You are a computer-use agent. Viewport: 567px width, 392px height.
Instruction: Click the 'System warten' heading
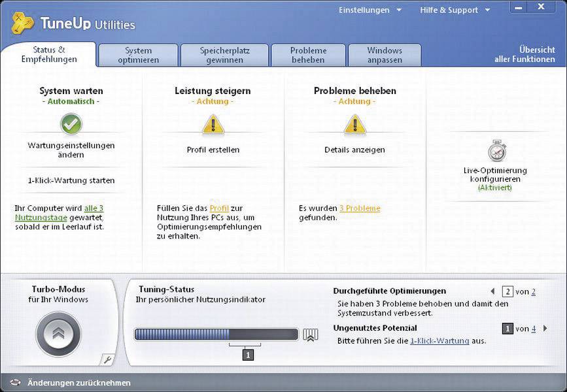[x=71, y=91]
